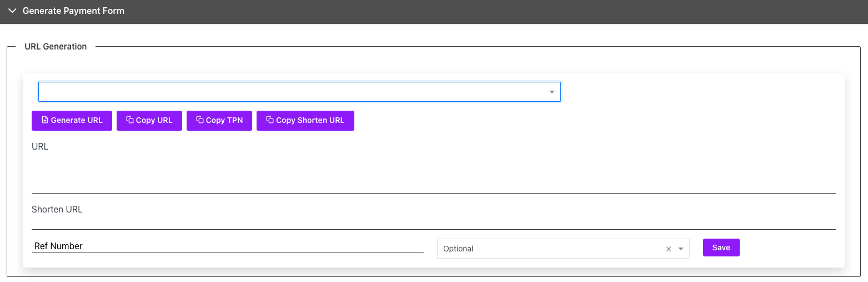Clear the Optional dropdown with the X

[x=669, y=249]
